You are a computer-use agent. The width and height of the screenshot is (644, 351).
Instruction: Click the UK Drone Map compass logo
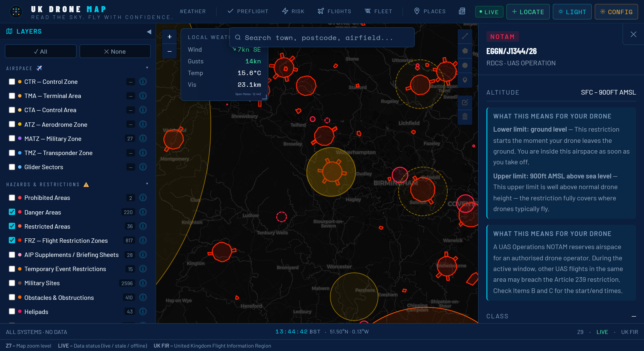point(16,11)
